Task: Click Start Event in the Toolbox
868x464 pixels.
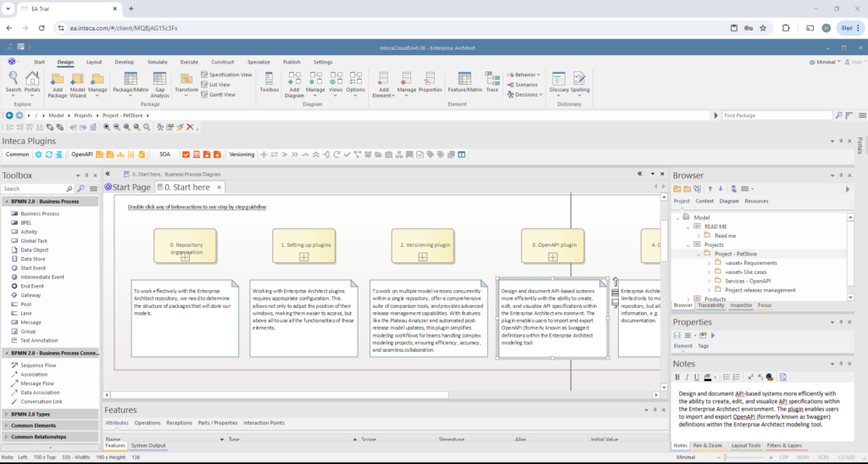Action: click(33, 268)
